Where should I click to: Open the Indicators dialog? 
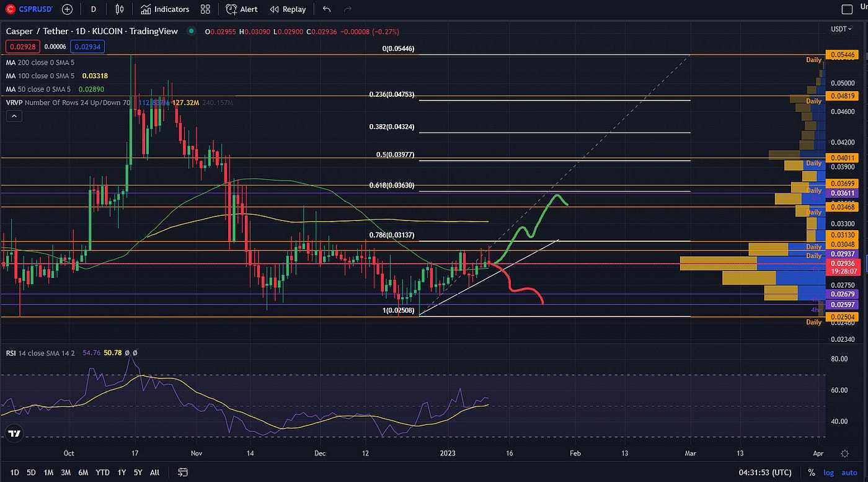(165, 9)
